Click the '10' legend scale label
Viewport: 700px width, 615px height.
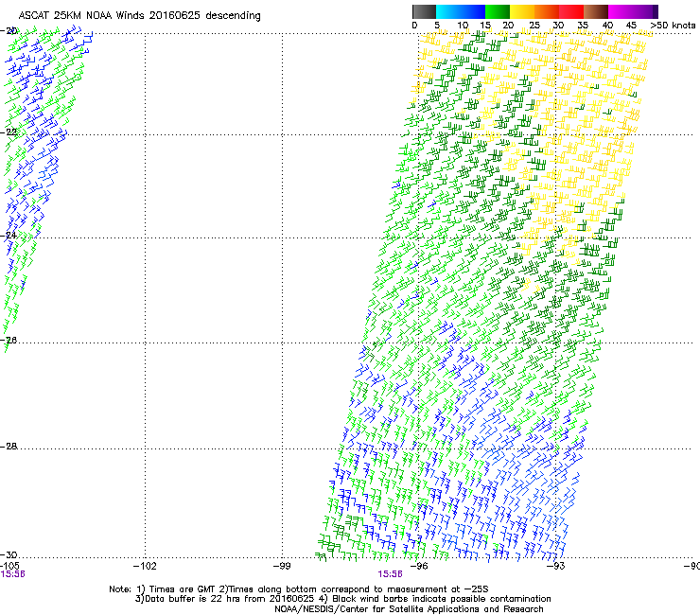point(462,26)
